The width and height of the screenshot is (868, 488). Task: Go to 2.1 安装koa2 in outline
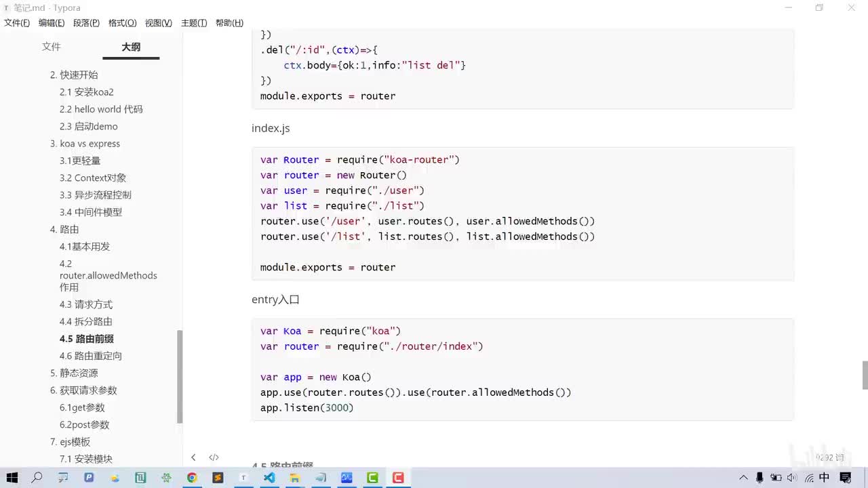click(x=87, y=92)
